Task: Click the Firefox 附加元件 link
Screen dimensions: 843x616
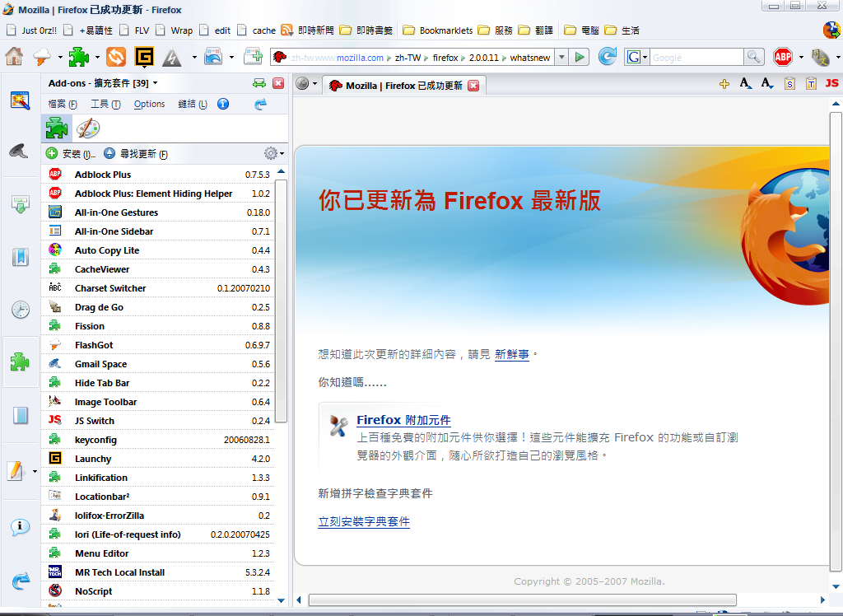Action: [403, 420]
